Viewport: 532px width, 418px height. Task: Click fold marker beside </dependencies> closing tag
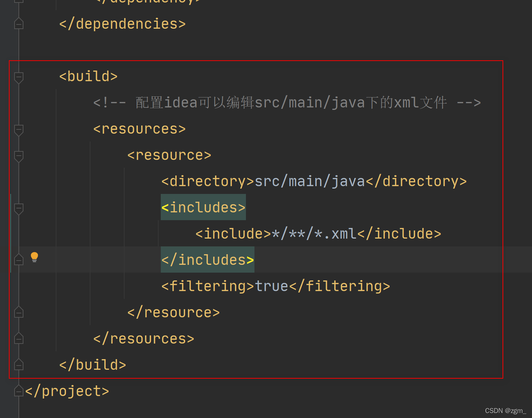click(x=19, y=23)
